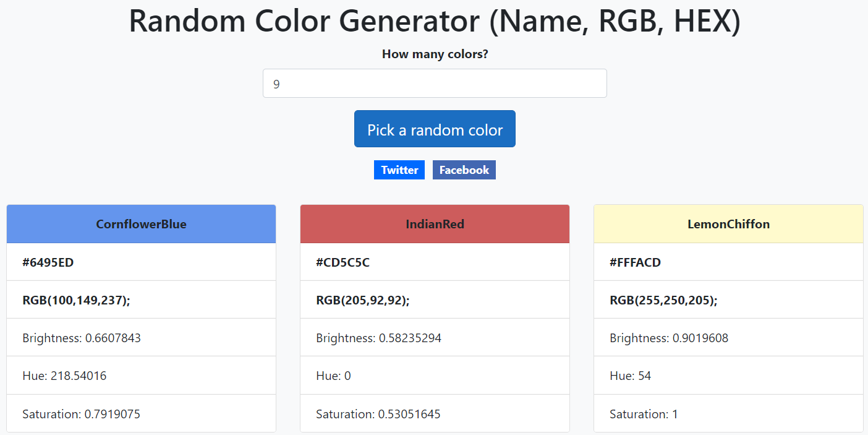
Task: Click the Hue: 54 row
Action: tap(728, 376)
